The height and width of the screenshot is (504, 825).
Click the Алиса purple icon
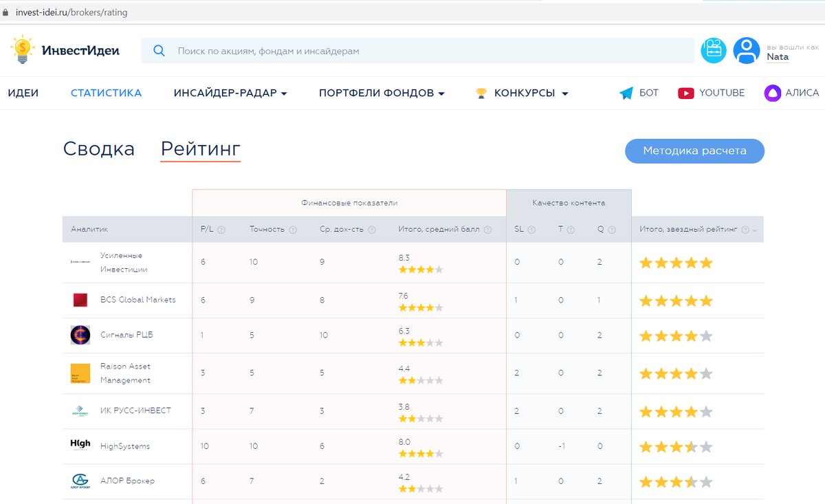point(773,93)
